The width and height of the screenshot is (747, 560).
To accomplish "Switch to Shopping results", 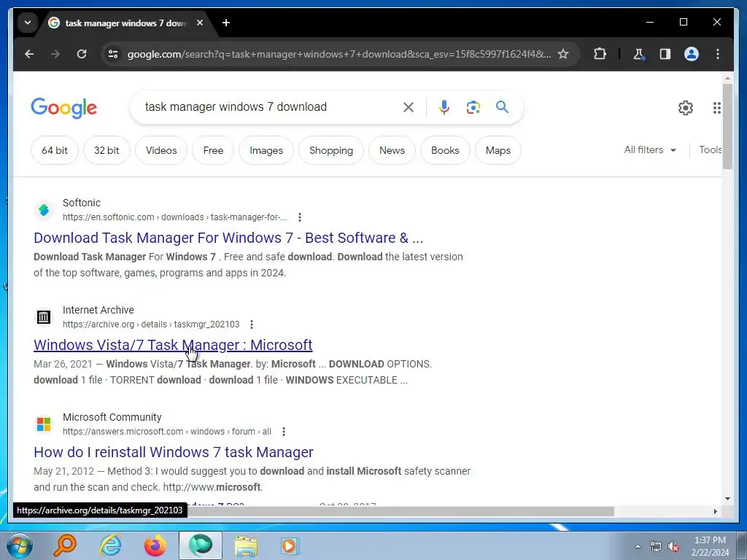I will [331, 150].
